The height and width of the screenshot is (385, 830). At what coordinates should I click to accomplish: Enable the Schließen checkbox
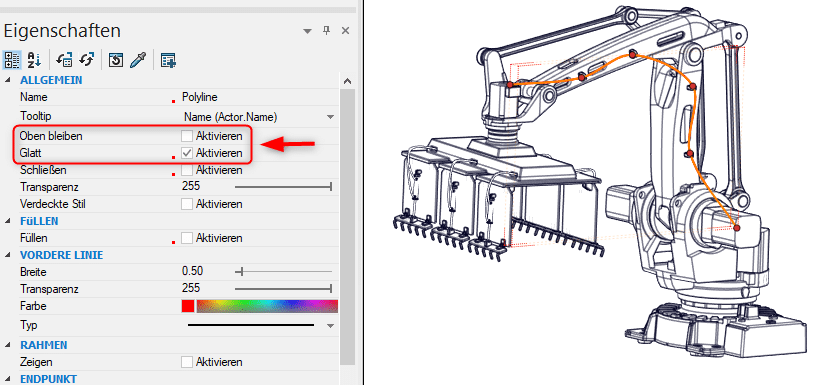[186, 171]
